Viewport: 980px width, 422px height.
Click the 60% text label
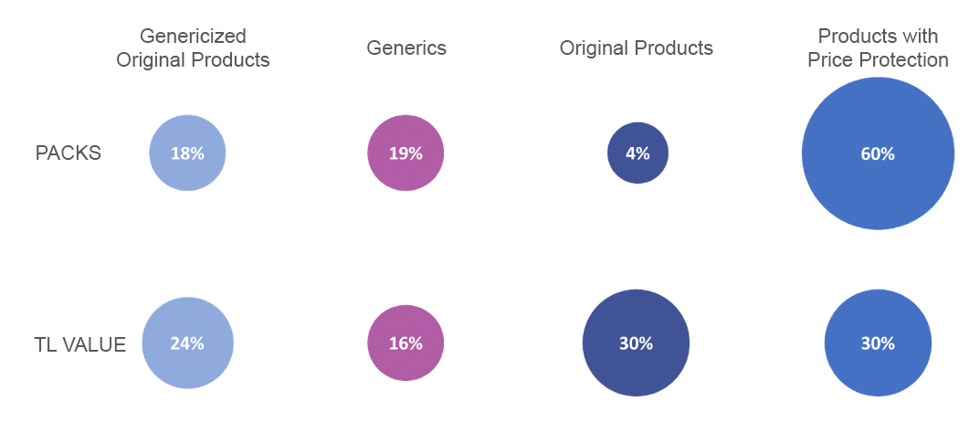click(x=878, y=154)
